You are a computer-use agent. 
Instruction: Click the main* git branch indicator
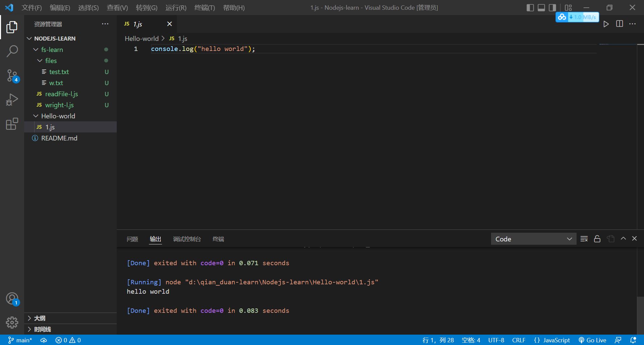(x=20, y=340)
